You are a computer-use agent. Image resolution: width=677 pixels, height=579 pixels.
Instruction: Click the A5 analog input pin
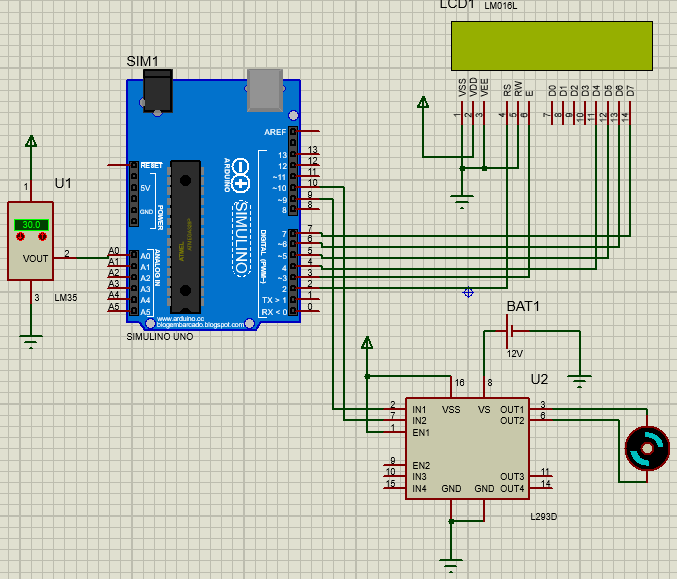point(134,311)
